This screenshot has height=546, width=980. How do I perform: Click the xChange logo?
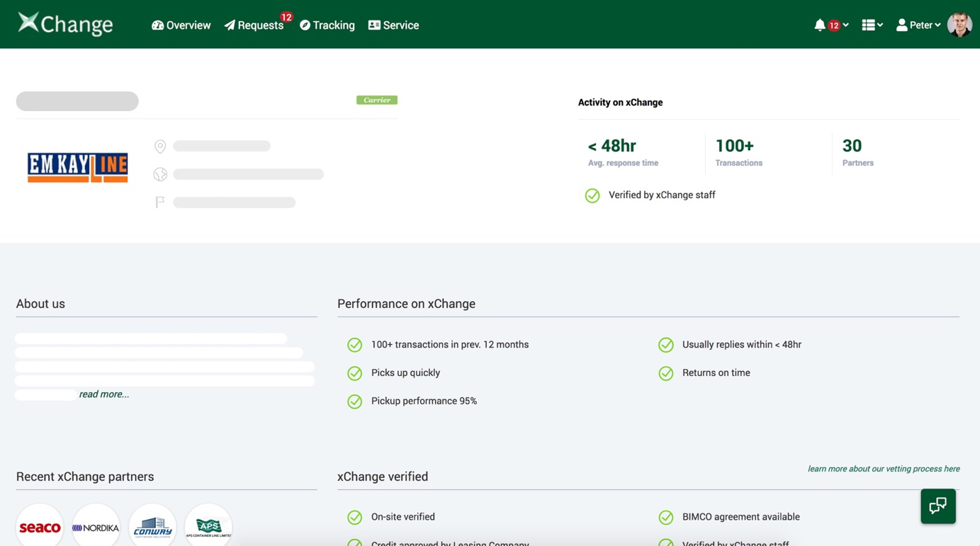point(65,24)
